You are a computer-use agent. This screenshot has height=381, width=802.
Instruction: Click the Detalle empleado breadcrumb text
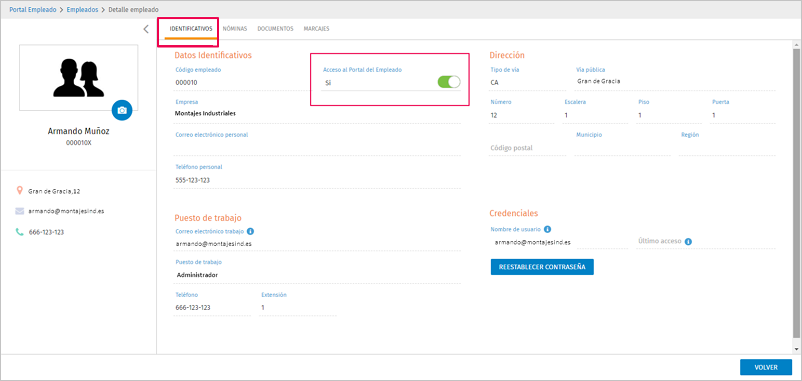coord(133,10)
